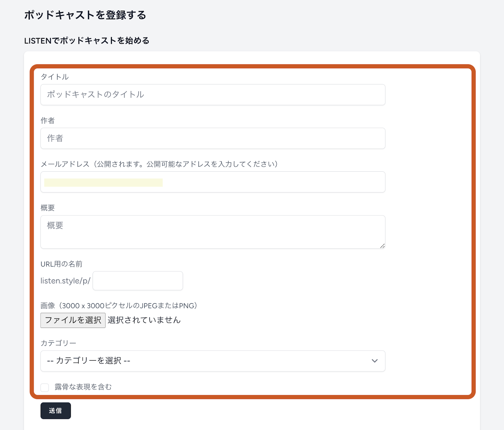Viewport: 504px width, 430px height.
Task: Submit the form with 送信 button
Action: (55, 411)
